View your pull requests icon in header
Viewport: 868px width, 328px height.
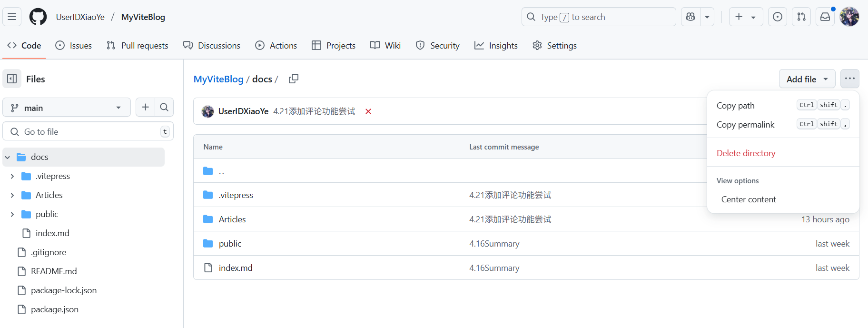[x=801, y=17]
